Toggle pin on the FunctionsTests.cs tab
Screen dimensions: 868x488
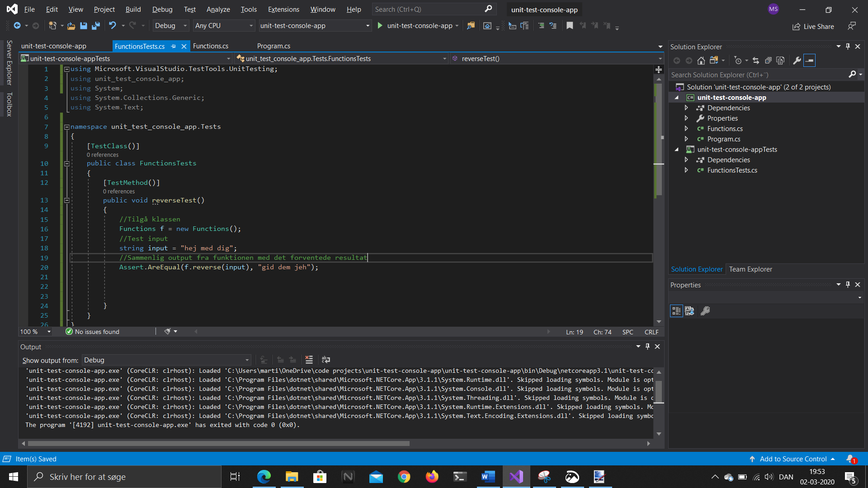pos(173,46)
